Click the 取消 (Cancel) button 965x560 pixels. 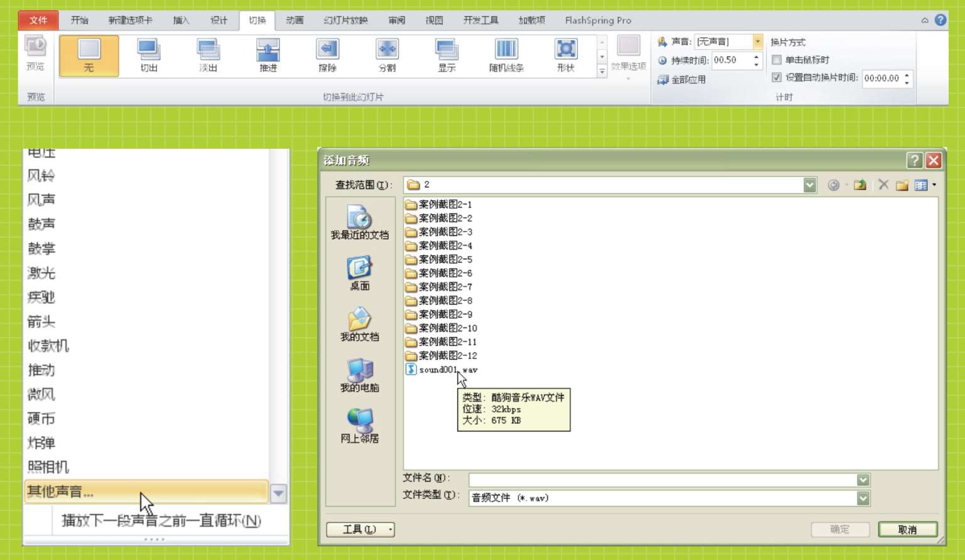click(907, 529)
